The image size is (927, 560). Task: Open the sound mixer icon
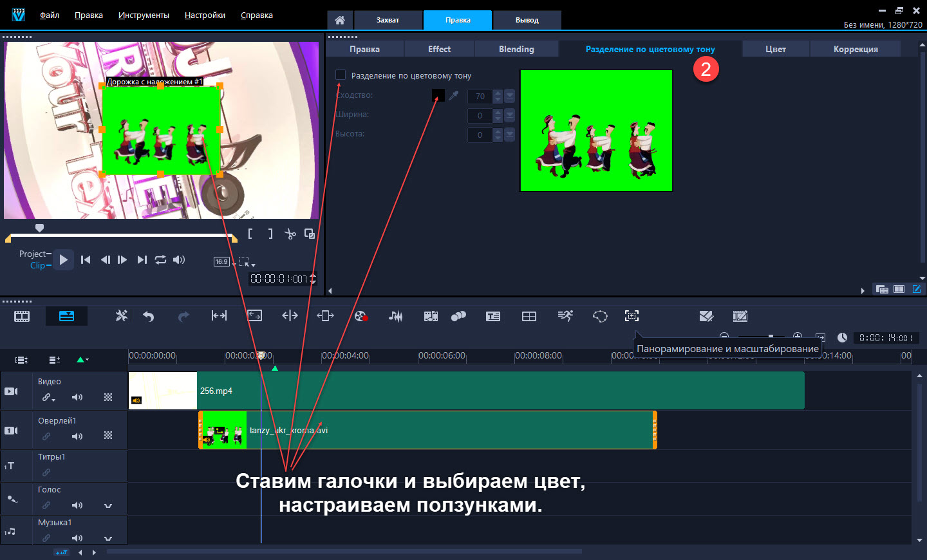click(395, 316)
